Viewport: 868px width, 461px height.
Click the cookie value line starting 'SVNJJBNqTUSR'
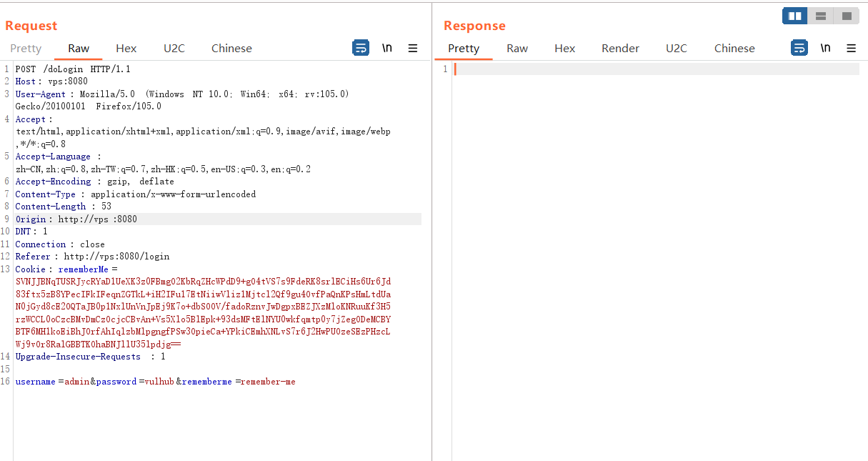[203, 282]
